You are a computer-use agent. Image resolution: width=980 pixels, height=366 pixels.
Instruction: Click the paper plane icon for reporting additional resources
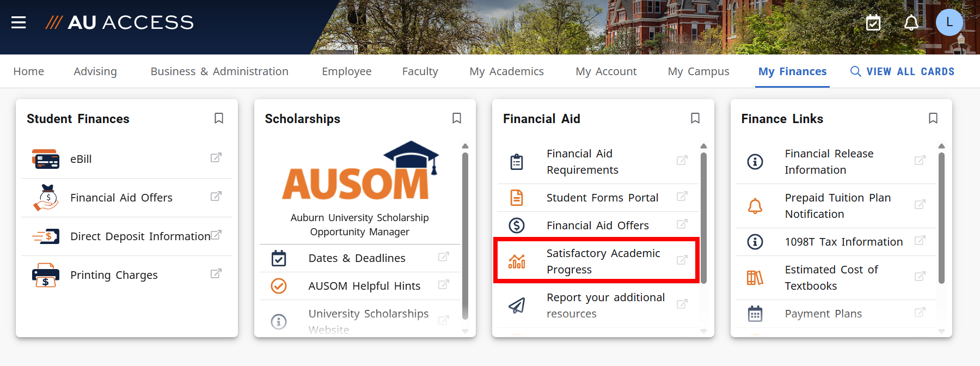(517, 306)
